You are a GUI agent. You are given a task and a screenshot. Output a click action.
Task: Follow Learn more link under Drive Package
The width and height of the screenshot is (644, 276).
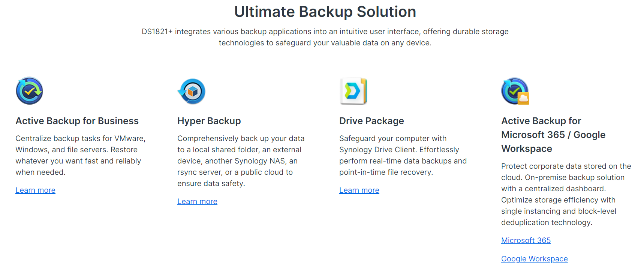click(359, 190)
